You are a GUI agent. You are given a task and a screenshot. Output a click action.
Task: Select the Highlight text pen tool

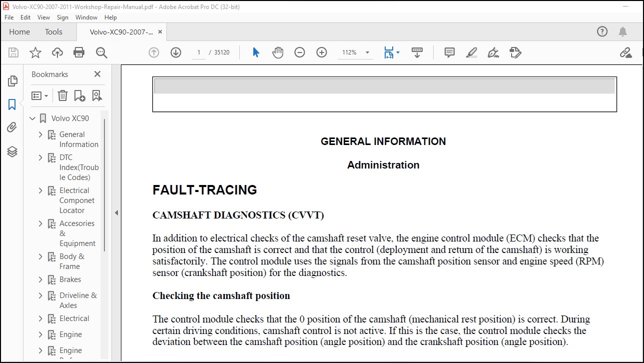pyautogui.click(x=471, y=52)
